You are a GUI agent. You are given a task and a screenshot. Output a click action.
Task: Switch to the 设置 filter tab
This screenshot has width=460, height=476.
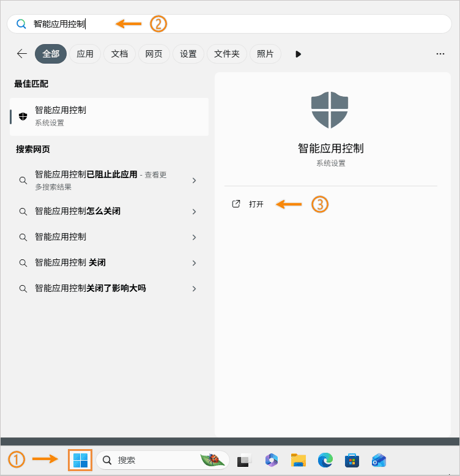click(x=188, y=54)
